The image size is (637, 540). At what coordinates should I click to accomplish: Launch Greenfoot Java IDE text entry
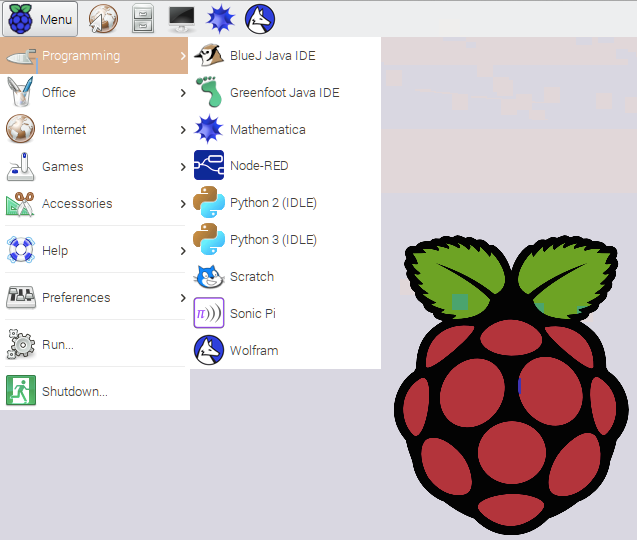(x=284, y=92)
